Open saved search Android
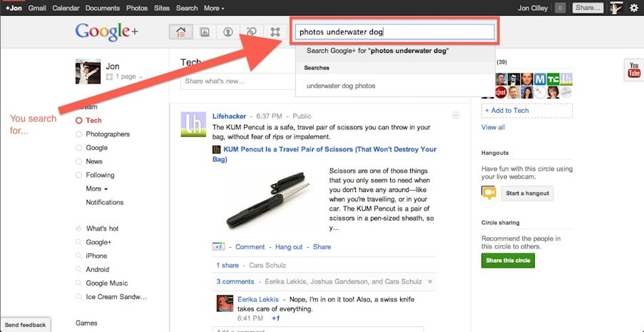Screen dimensions: 644x332 (x=97, y=269)
